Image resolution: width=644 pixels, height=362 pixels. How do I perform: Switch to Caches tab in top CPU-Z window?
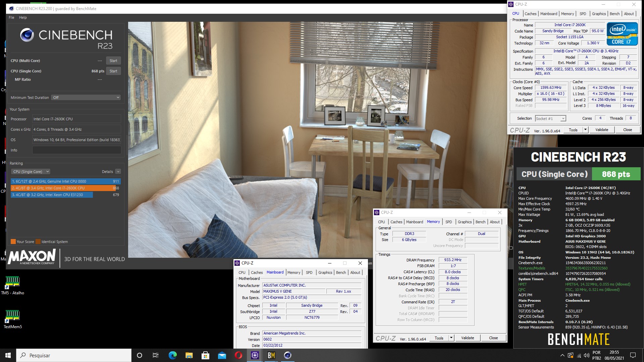pyautogui.click(x=530, y=14)
